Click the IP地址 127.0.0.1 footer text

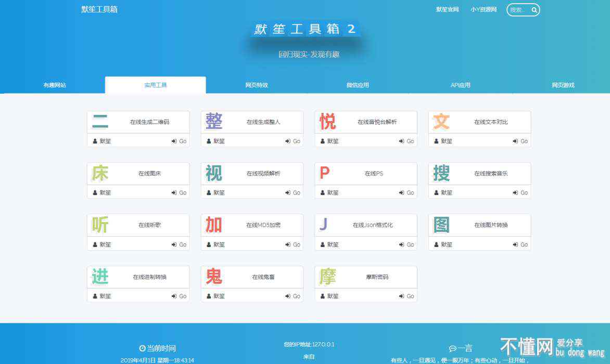tap(309, 344)
